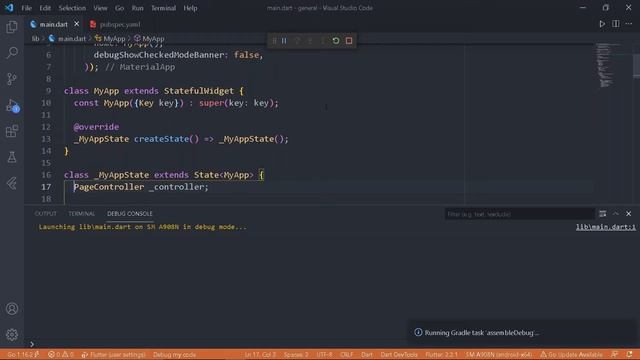Open Dart DevTools from status bar

(399, 355)
